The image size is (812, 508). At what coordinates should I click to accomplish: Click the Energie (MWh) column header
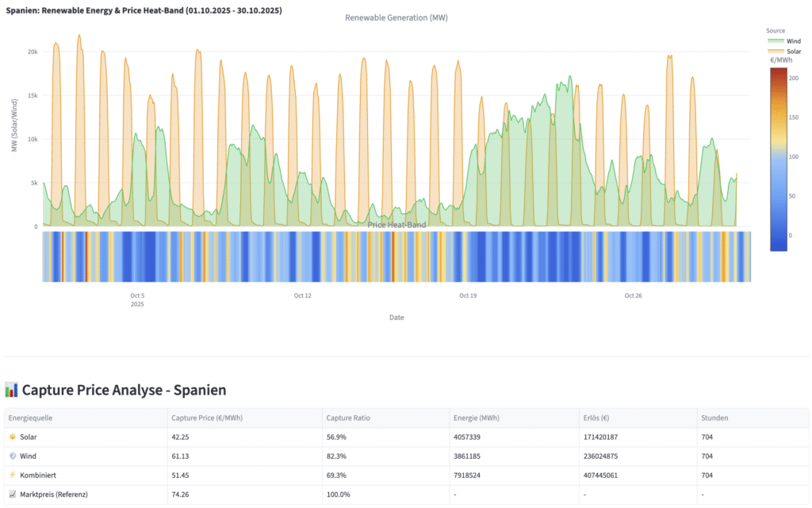coord(476,418)
